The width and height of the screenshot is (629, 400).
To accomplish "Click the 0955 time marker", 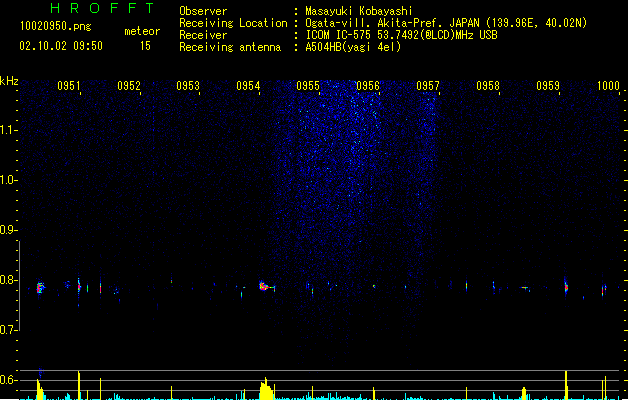I will (x=308, y=86).
